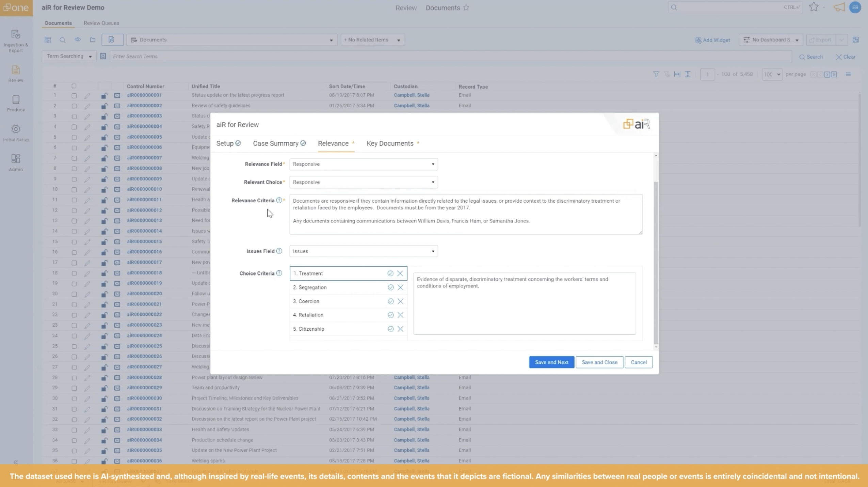Click the Save and Next button

(551, 362)
